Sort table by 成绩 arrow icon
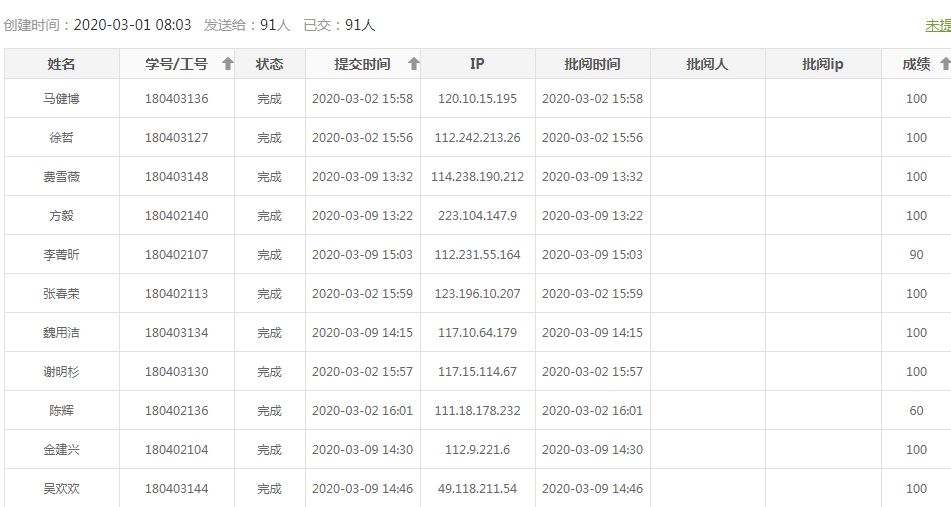 pos(944,64)
